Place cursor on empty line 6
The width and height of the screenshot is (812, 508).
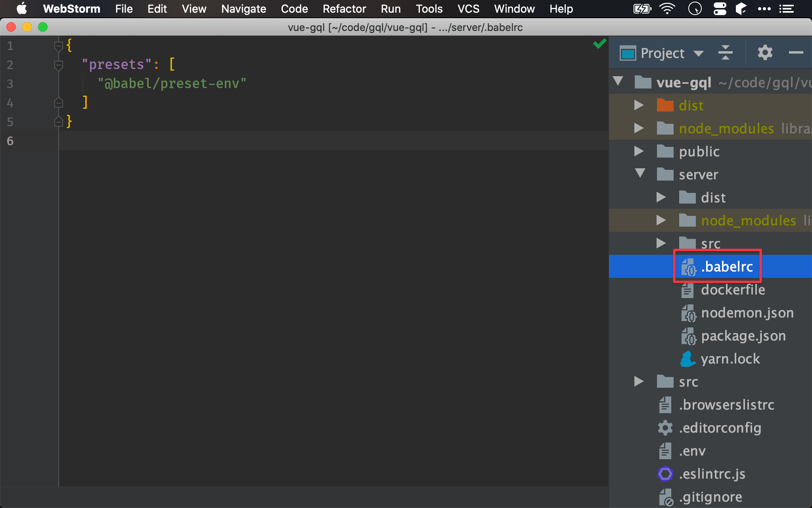[x=333, y=140]
